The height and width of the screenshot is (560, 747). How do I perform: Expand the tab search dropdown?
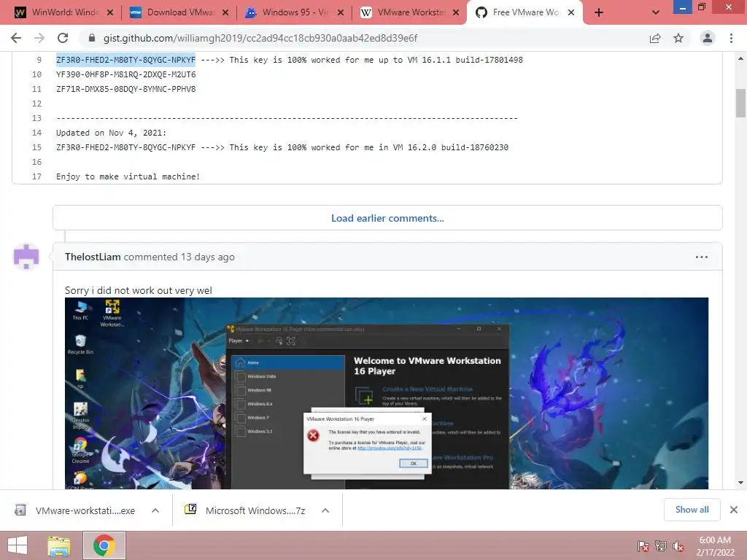(656, 13)
